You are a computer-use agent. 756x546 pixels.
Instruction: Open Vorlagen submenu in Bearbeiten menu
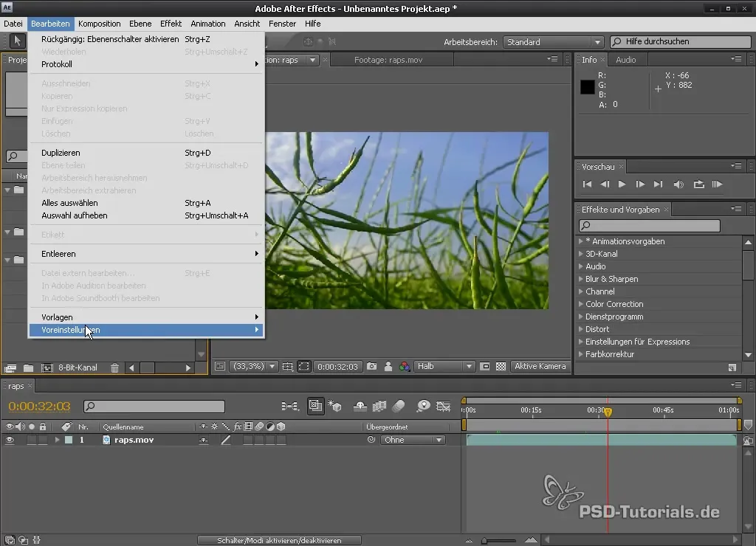click(146, 317)
